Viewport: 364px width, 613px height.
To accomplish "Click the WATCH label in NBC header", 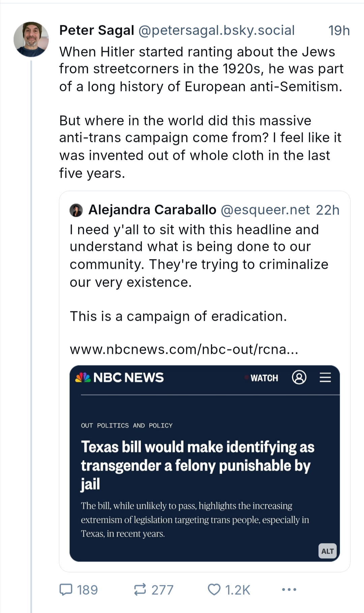I will click(264, 378).
